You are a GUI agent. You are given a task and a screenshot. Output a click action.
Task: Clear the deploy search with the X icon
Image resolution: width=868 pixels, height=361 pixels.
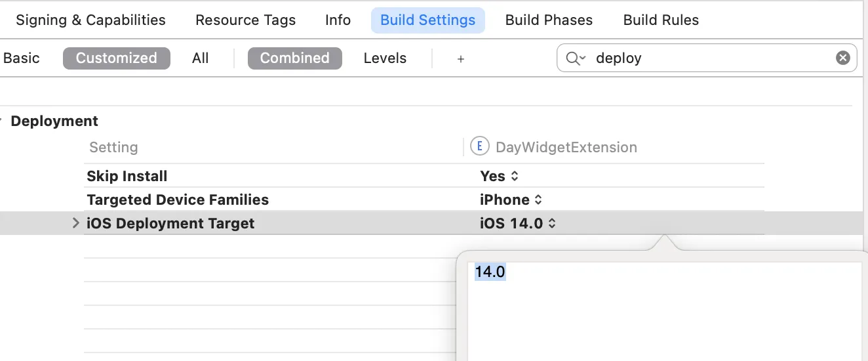842,58
